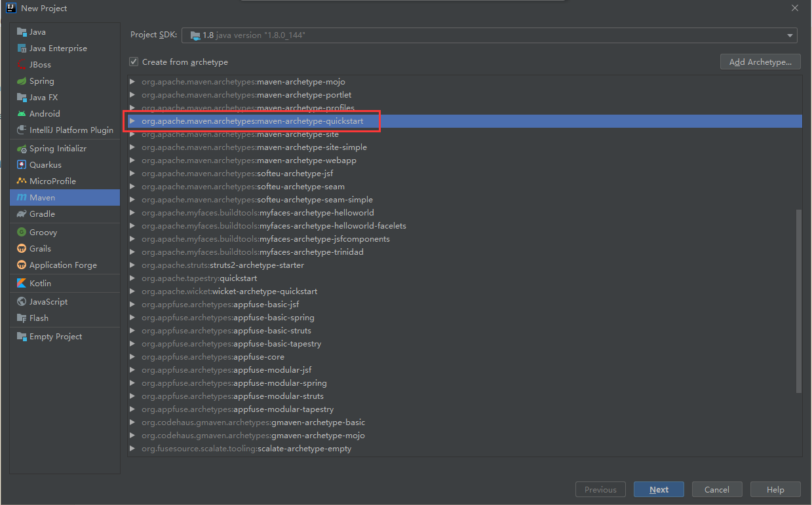Expand myfaces-archetype-helloworld node
The image size is (812, 505).
[132, 213]
